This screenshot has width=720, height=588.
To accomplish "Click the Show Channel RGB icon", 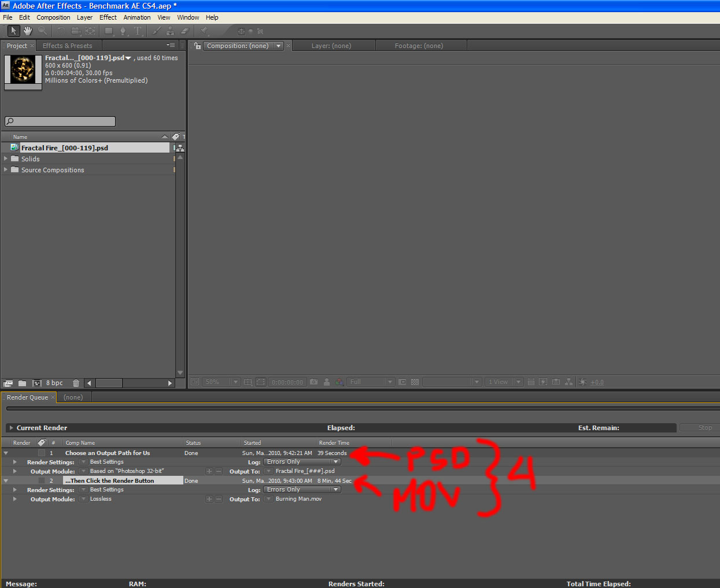I will (x=339, y=382).
